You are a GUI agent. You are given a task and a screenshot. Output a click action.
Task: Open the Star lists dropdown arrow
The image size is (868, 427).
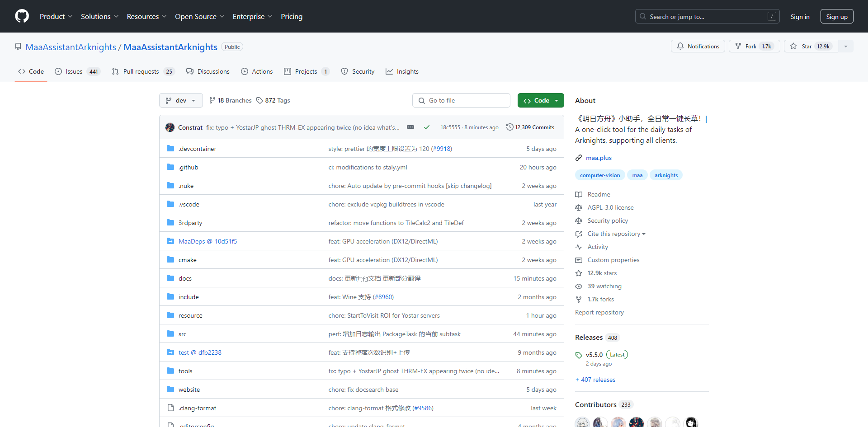[846, 46]
